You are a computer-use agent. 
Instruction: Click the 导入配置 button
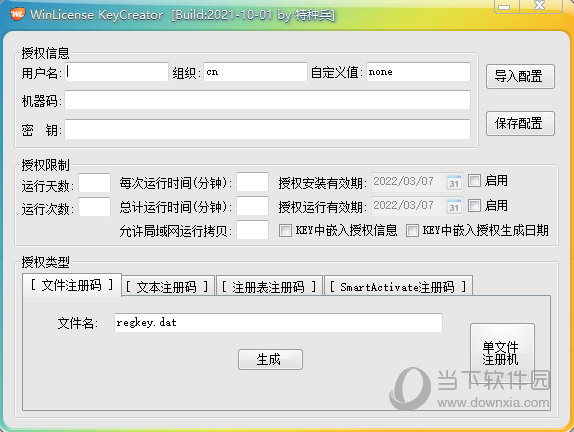[x=520, y=77]
